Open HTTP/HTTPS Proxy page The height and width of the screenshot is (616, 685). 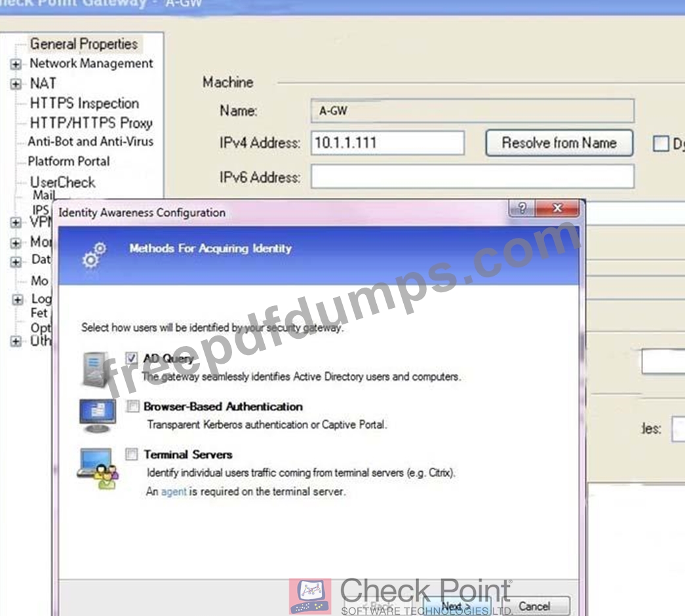(91, 123)
